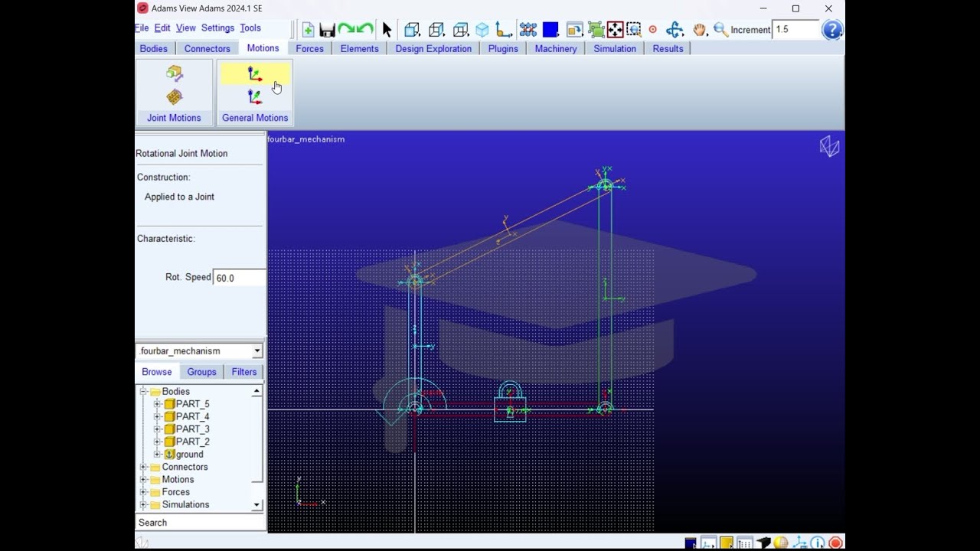This screenshot has height=551, width=980.
Task: Open the info icon in the status bar
Action: 818,543
